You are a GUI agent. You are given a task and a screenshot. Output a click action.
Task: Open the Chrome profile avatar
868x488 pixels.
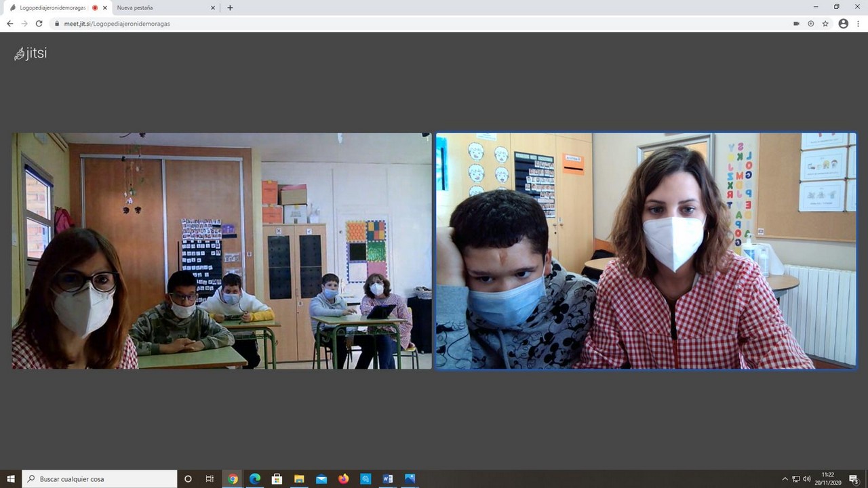843,24
